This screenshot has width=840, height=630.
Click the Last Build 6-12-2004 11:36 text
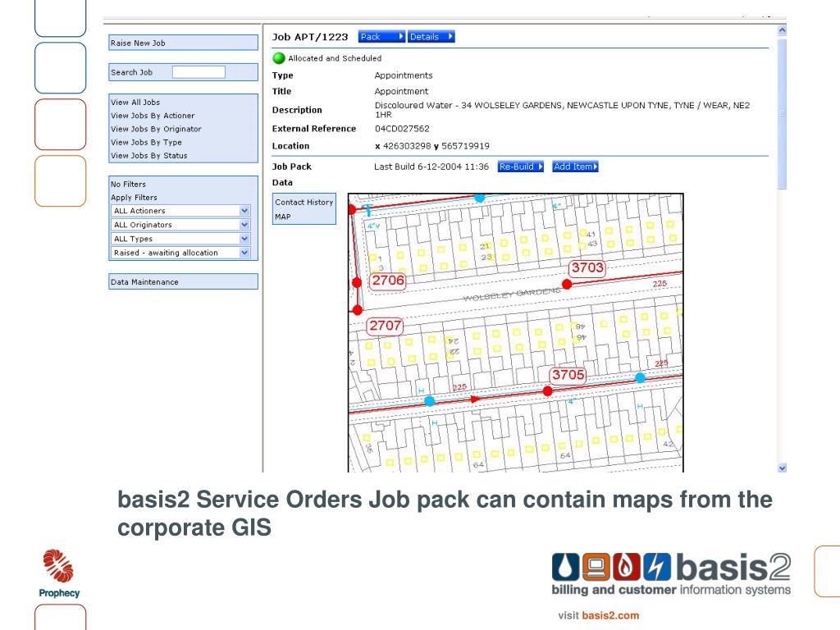431,167
